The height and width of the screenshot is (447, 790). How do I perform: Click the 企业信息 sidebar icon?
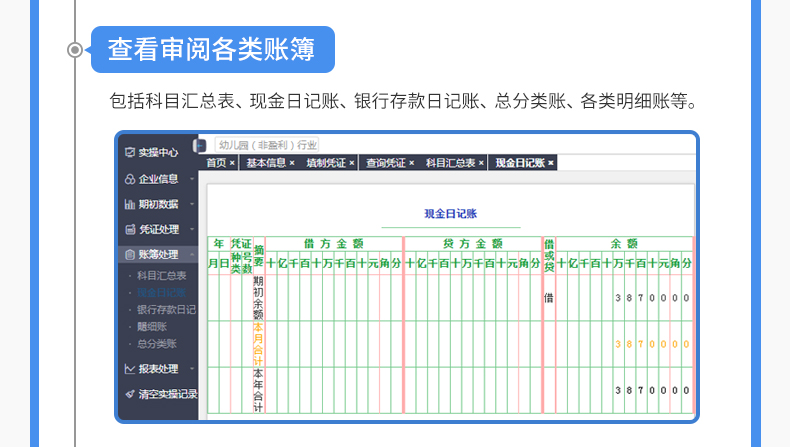tap(129, 179)
